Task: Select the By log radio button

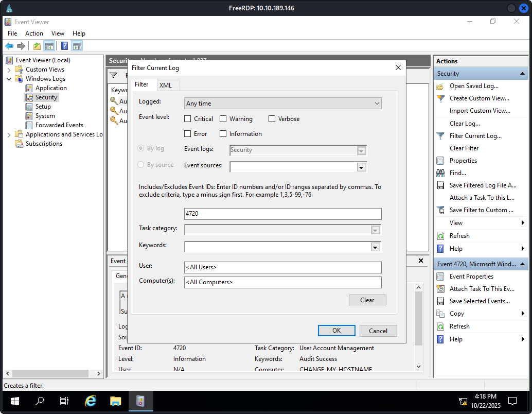Action: 141,148
